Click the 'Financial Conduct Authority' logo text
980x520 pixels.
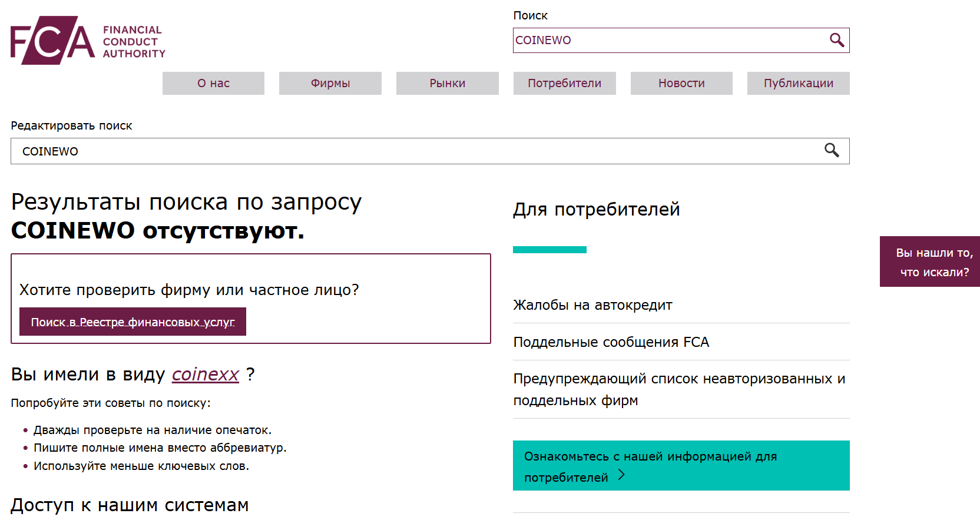click(134, 42)
